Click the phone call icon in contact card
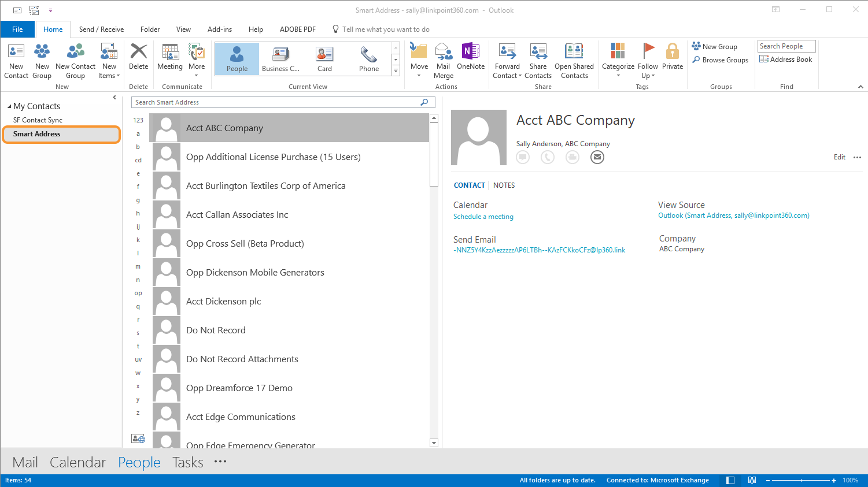This screenshot has height=487, width=868. [x=548, y=157]
